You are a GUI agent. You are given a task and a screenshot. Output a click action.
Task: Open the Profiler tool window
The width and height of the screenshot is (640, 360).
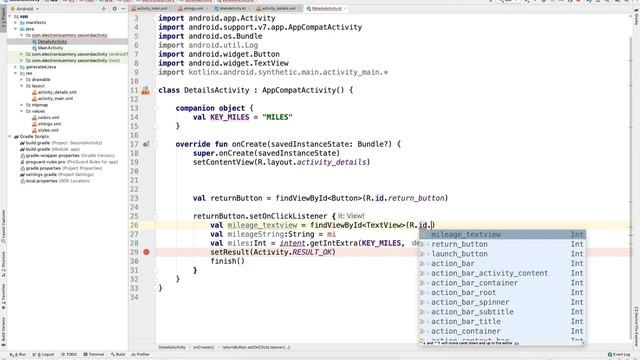point(139,354)
